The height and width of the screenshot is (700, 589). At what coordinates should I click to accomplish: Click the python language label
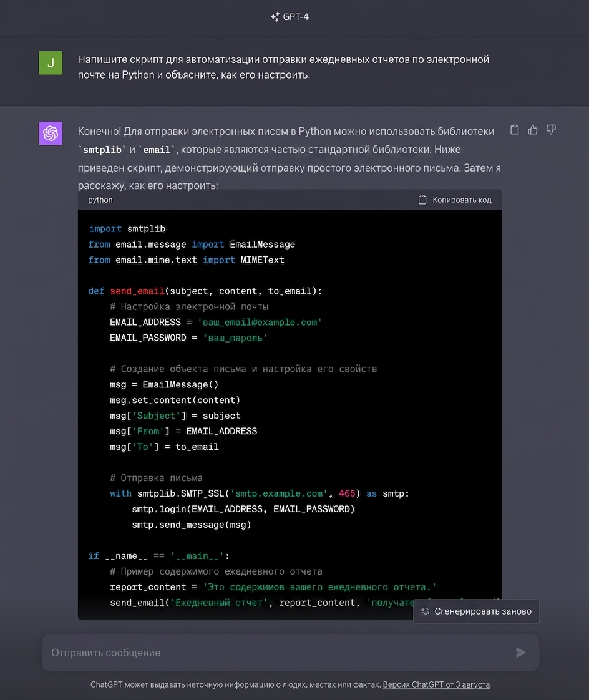100,200
